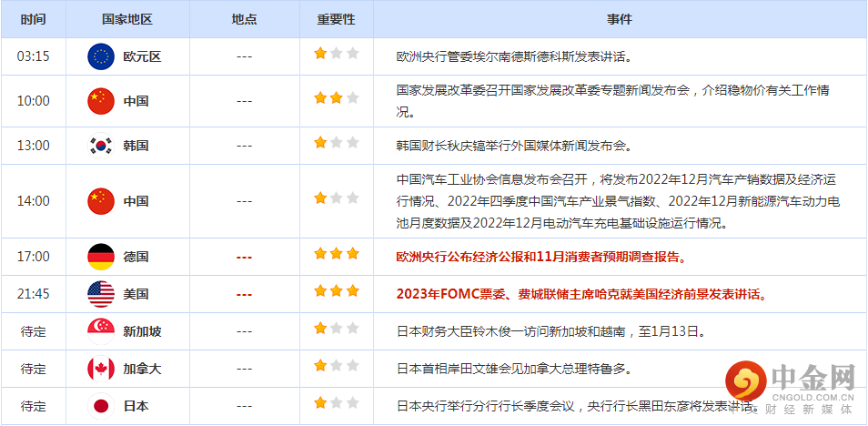Screen dimensions: 868x426
Task: Click the China flag in the 14:00 row
Action: [x=100, y=200]
